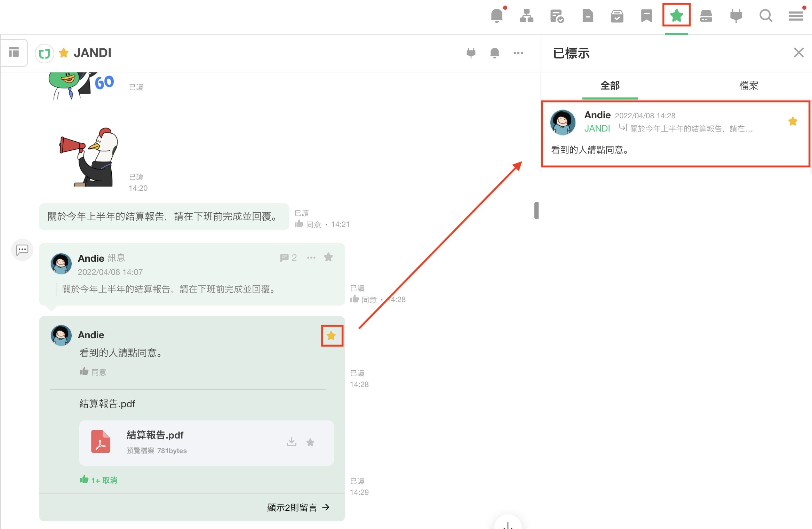Star the 結算報告.pdf file attachment

pos(310,442)
